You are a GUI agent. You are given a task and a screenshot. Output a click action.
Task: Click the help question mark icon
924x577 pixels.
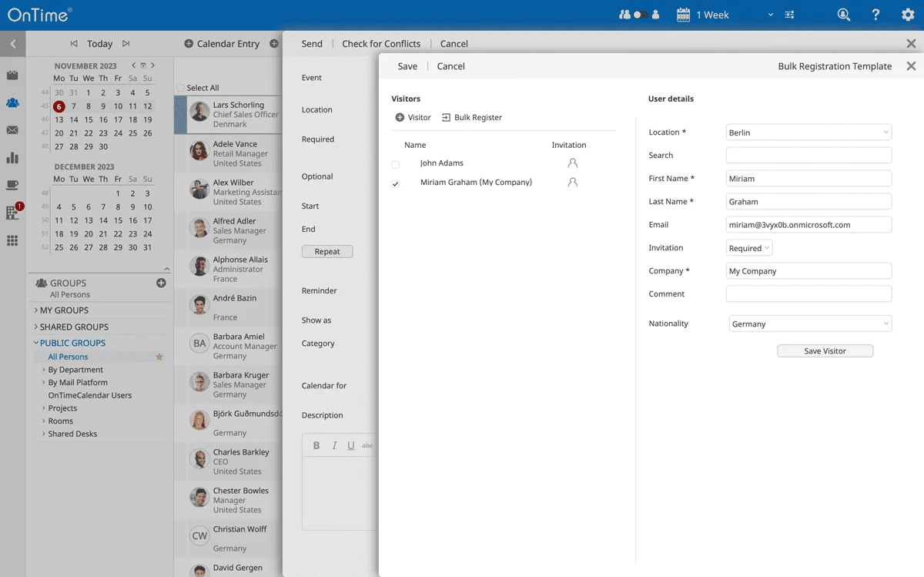tap(875, 15)
